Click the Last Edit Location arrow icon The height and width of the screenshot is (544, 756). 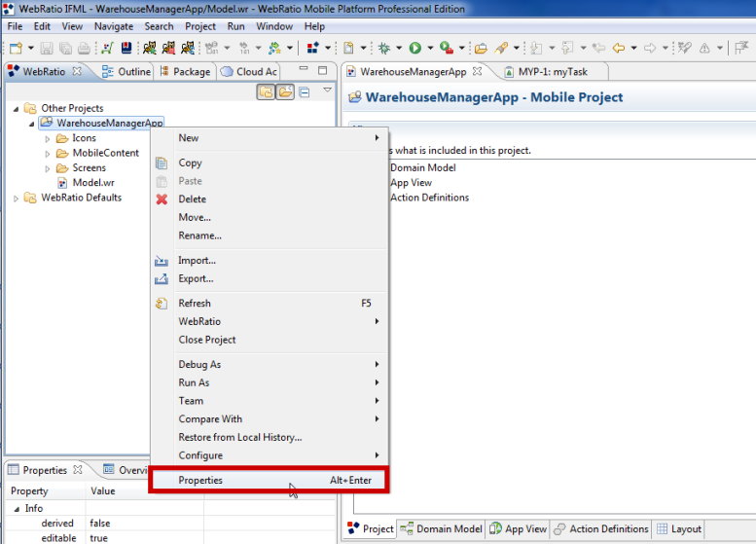coord(598,48)
